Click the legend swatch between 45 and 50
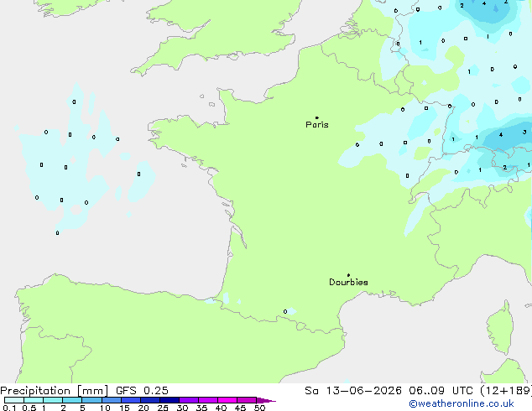This screenshot has width=532, height=411. [x=247, y=400]
